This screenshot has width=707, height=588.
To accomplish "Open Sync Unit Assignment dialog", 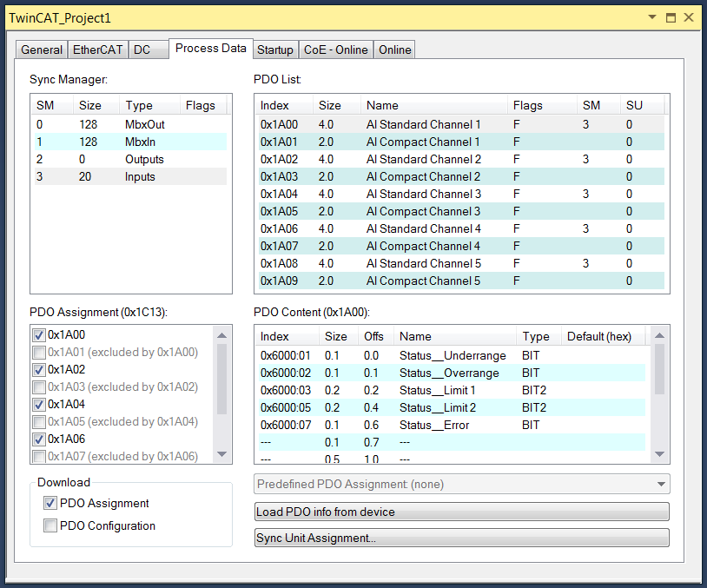I will tap(462, 538).
